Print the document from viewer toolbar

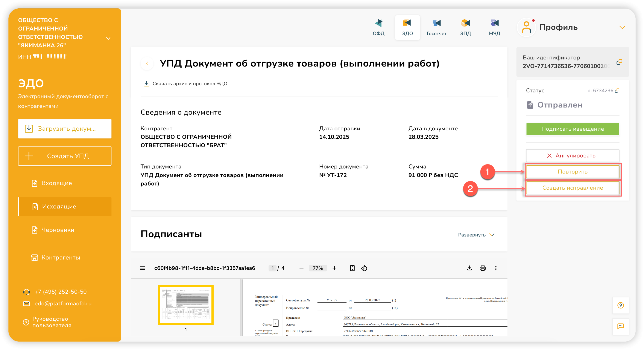pyautogui.click(x=483, y=268)
